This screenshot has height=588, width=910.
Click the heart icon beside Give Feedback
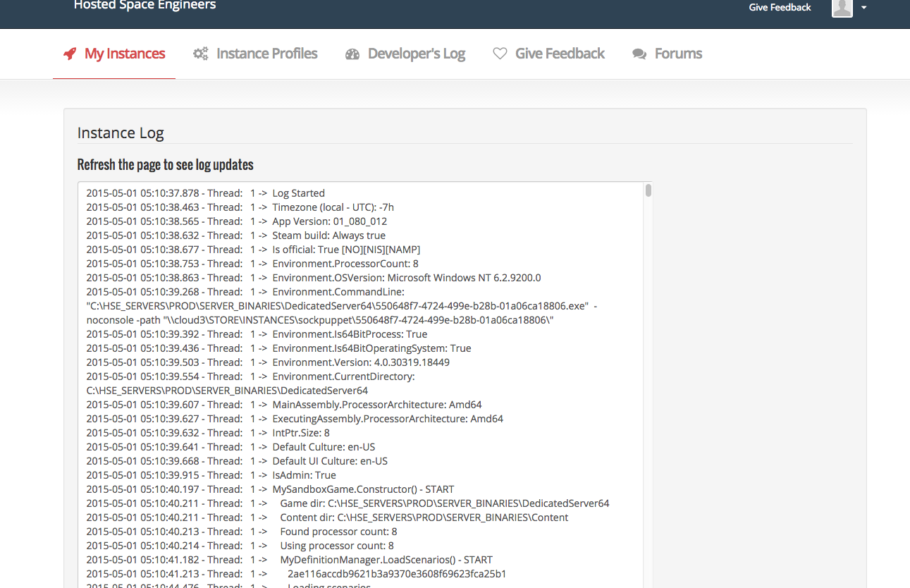pos(500,54)
